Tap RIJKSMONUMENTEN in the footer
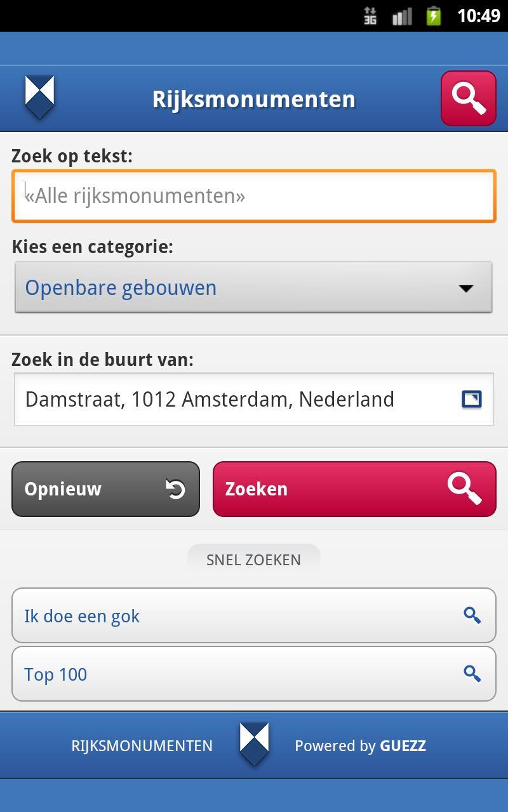The height and width of the screenshot is (812, 508). point(141,745)
